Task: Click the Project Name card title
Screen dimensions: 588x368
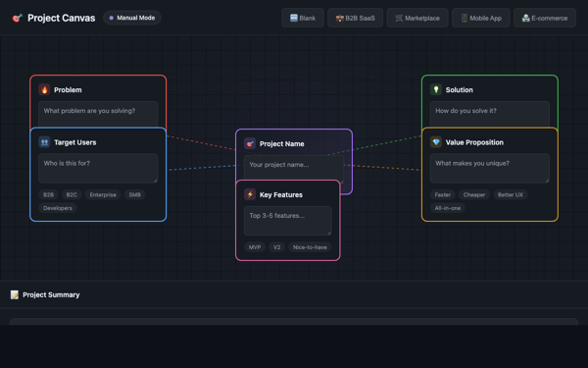Action: tap(281, 144)
